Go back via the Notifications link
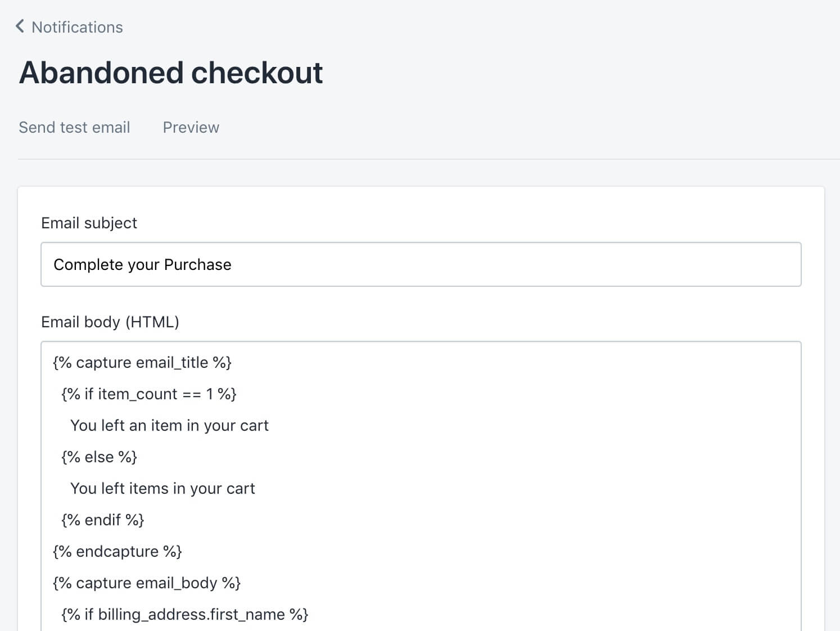 point(77,27)
